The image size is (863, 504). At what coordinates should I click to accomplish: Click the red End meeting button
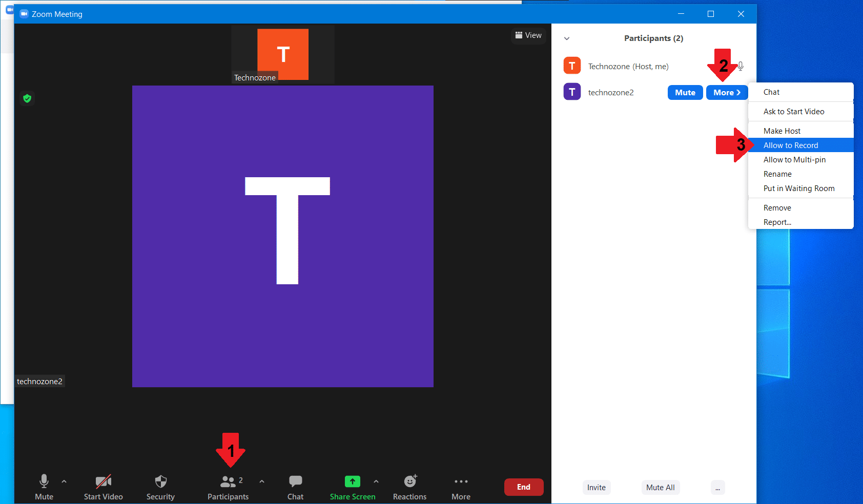[524, 487]
